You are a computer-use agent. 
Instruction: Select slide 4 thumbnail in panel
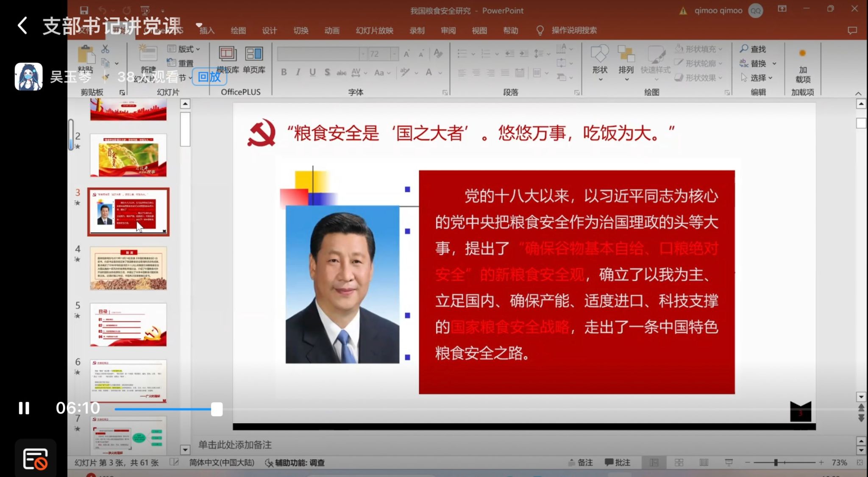click(128, 269)
